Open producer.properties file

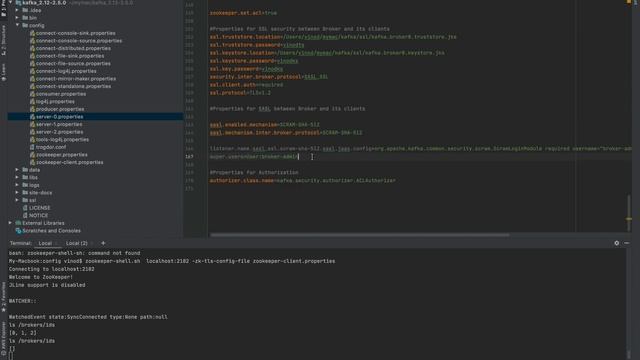pos(60,109)
